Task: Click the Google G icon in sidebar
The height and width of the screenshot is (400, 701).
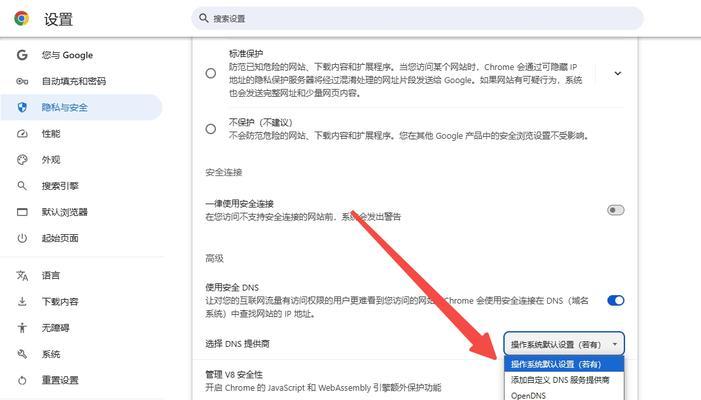Action: pyautogui.click(x=22, y=55)
